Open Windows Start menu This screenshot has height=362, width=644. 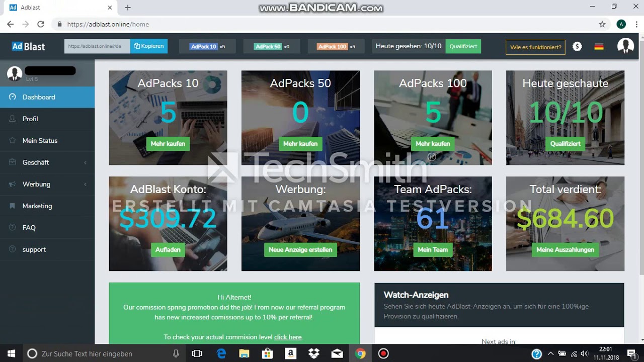point(11,353)
